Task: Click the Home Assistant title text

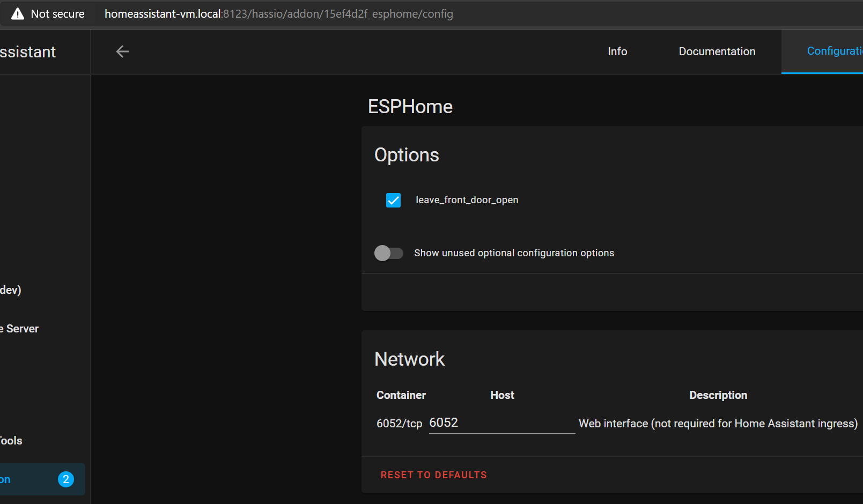Action: coord(28,51)
